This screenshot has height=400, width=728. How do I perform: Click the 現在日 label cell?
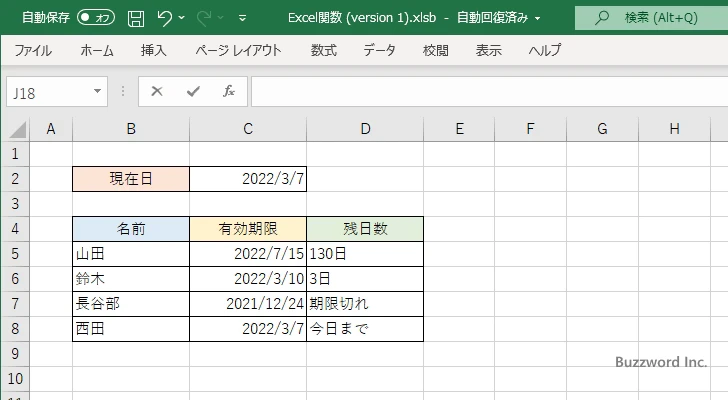(131, 179)
